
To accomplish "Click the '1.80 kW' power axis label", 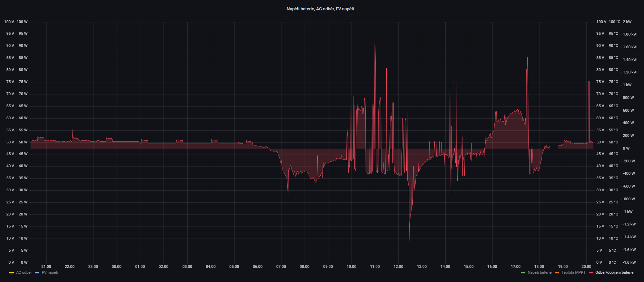I will (x=630, y=34).
